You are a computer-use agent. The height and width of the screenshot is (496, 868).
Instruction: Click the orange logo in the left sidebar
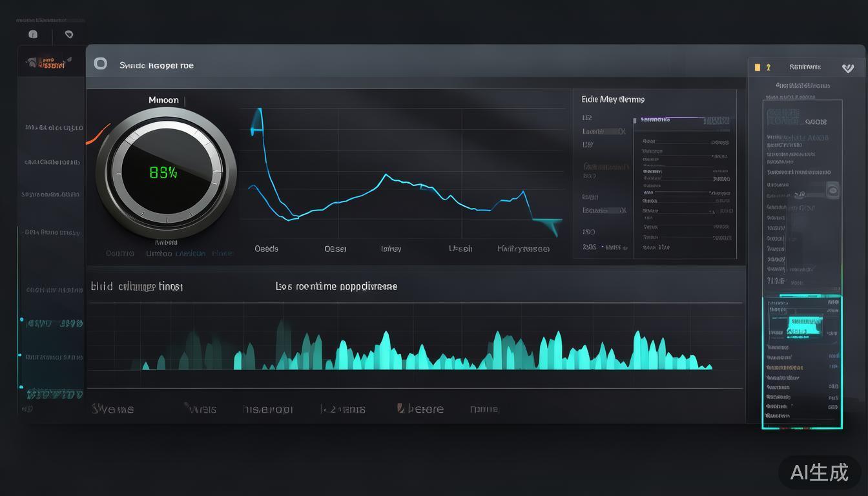coord(48,63)
